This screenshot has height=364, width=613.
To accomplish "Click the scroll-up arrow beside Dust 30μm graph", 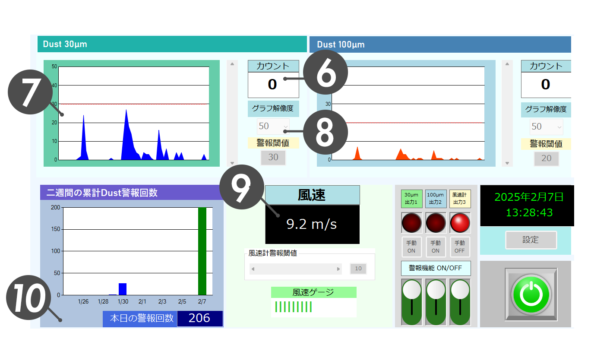I will (x=232, y=64).
